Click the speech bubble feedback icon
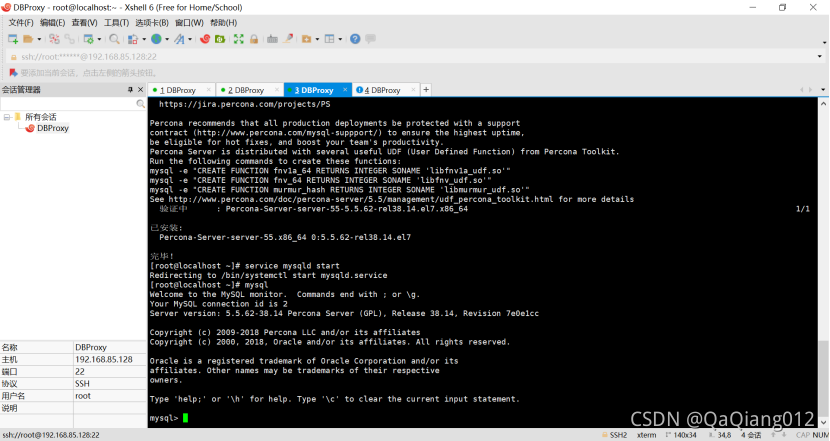The image size is (830, 441). (371, 39)
